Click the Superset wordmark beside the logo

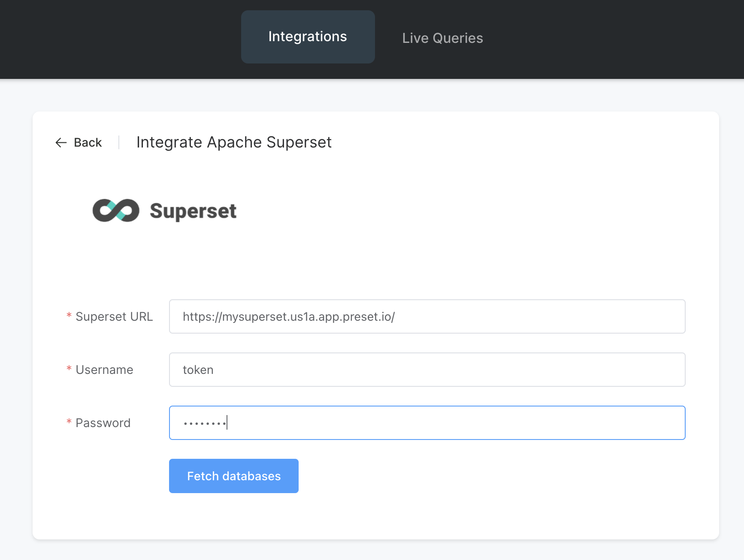(193, 211)
